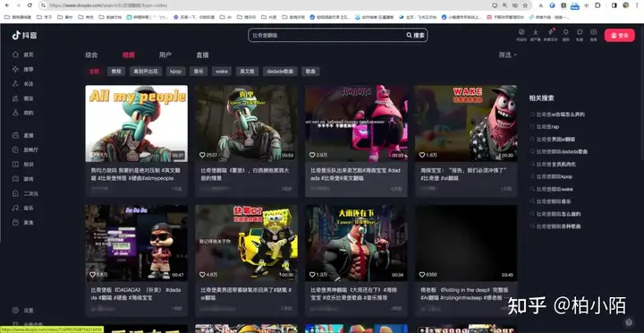This screenshot has width=644, height=333.
Task: Open the 大雨还在下 video thumbnail
Action: [356, 243]
